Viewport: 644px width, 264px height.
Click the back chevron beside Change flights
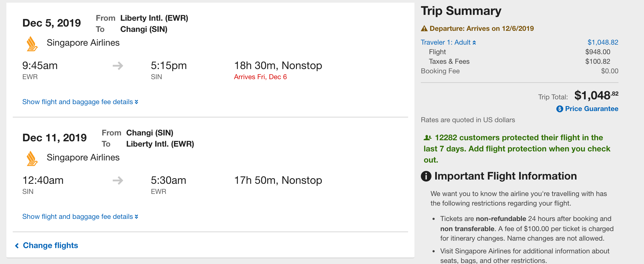pyautogui.click(x=17, y=246)
